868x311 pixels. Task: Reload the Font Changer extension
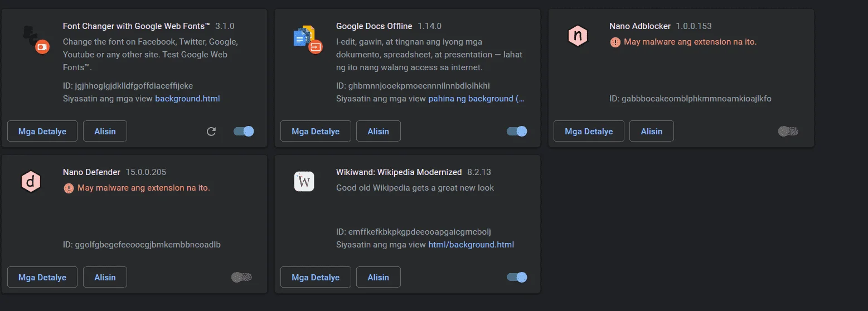click(211, 132)
